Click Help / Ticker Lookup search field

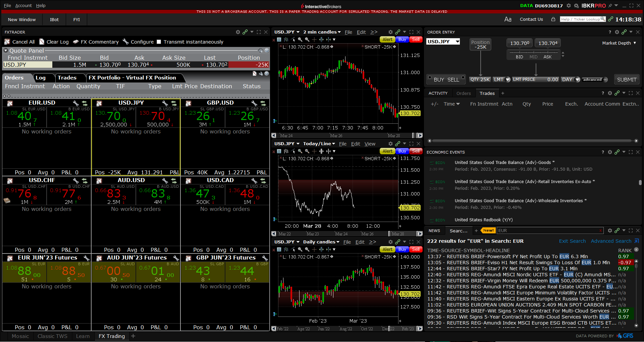[582, 19]
